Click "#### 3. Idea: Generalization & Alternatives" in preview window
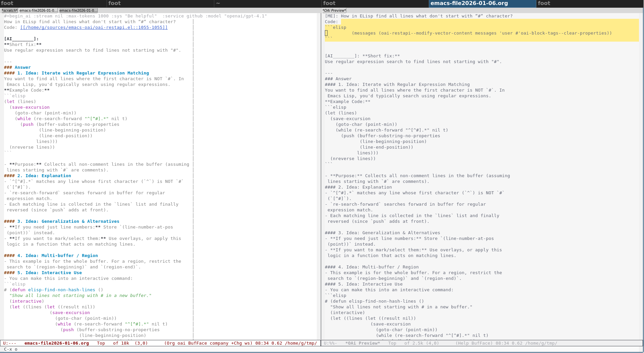Screen dimensions: 644x353 (383, 233)
